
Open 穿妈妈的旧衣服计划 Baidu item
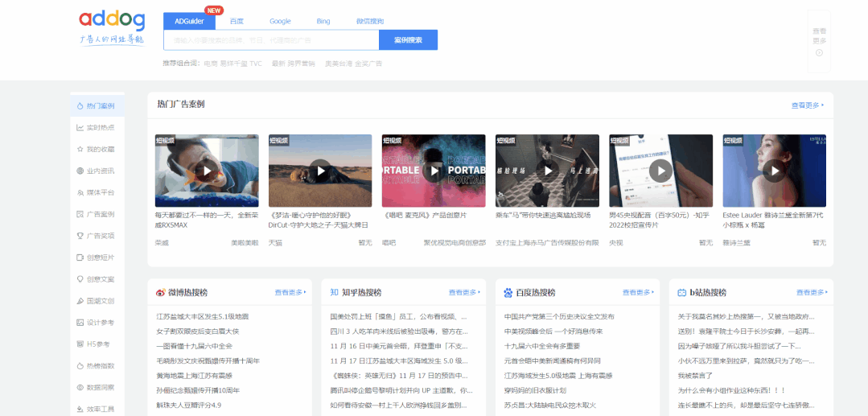click(x=534, y=390)
